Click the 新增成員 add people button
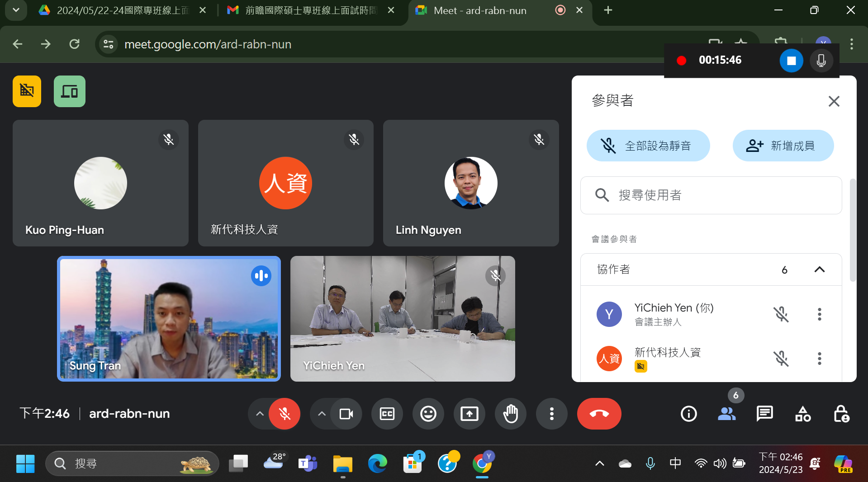This screenshot has width=868, height=482. [x=783, y=146]
